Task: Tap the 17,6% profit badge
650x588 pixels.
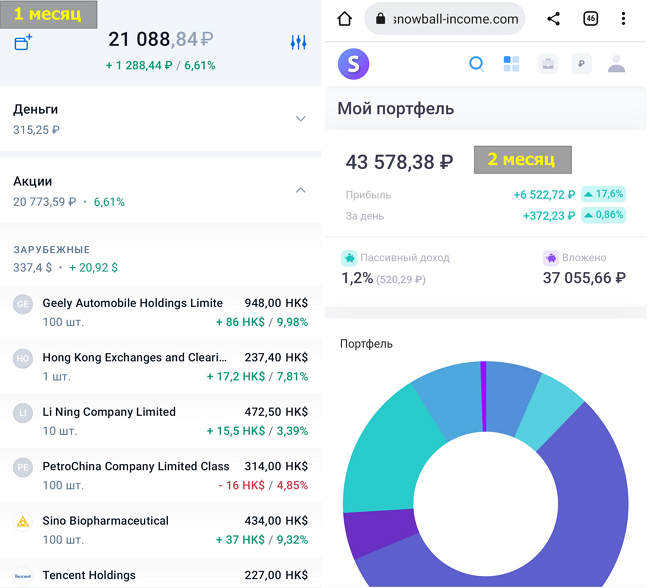Action: (x=603, y=194)
